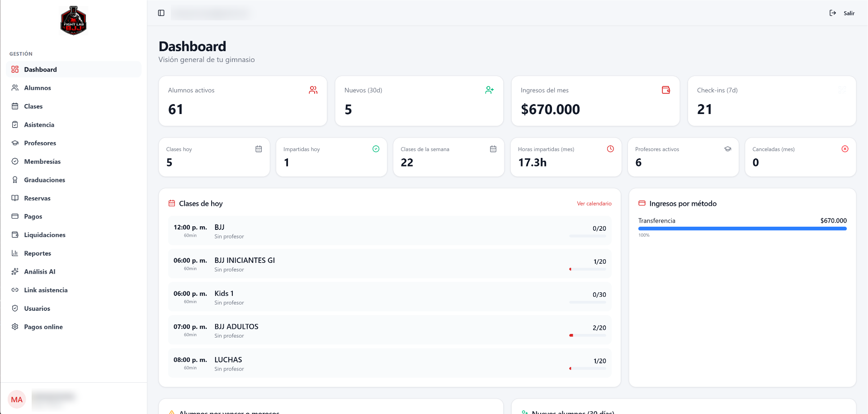Open the Dashboard menu item
The width and height of the screenshot is (868, 414).
tap(74, 69)
